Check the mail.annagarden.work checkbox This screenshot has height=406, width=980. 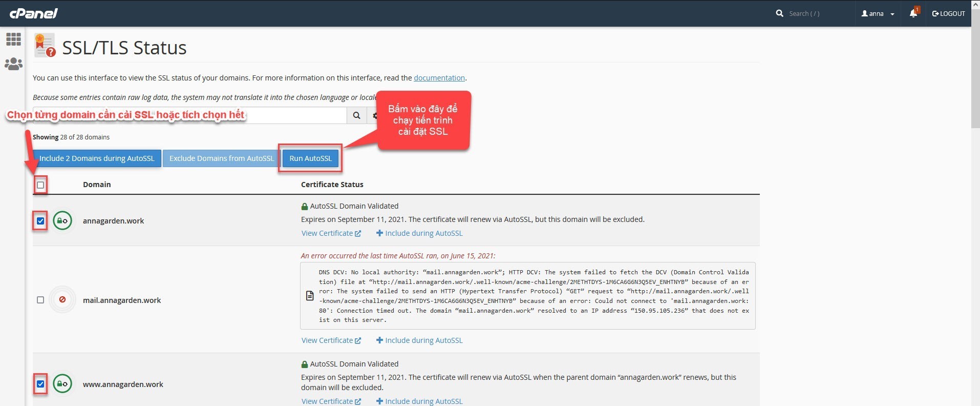click(40, 300)
